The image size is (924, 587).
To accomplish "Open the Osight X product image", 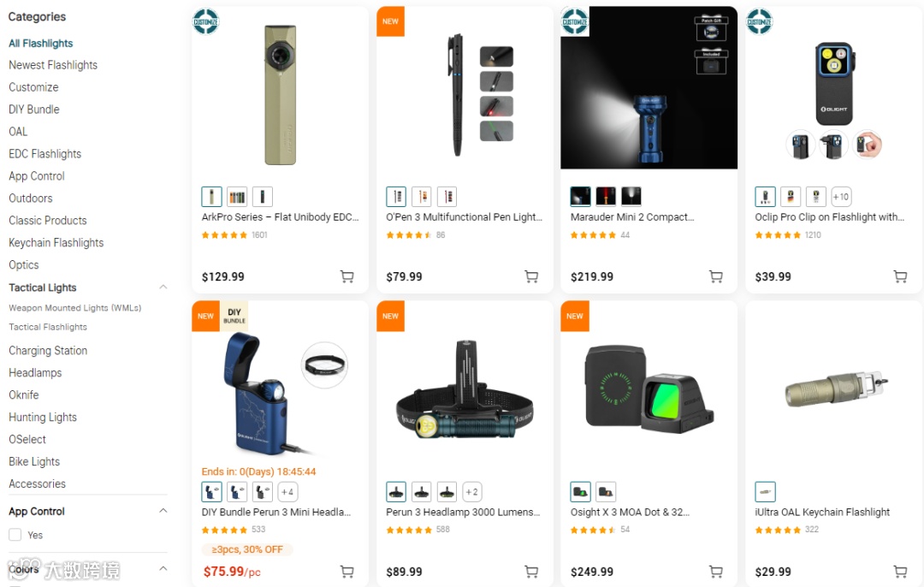I will 649,389.
